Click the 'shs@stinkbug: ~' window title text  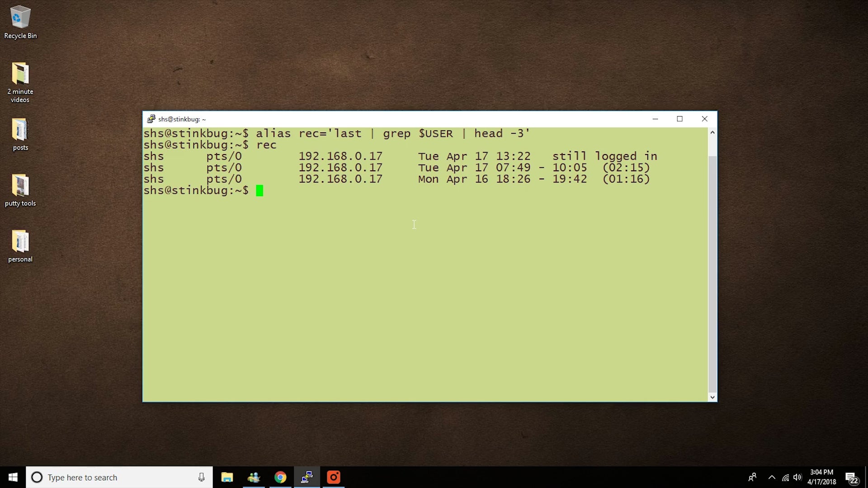182,119
